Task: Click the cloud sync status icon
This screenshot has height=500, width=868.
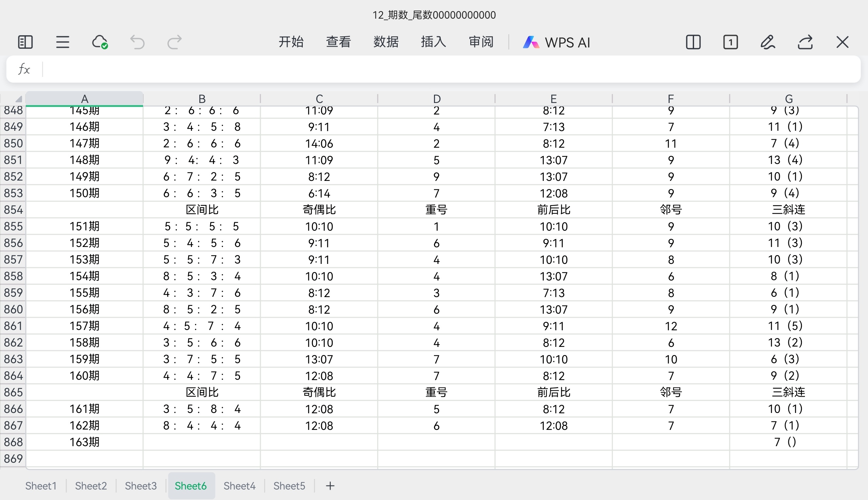Action: 100,42
